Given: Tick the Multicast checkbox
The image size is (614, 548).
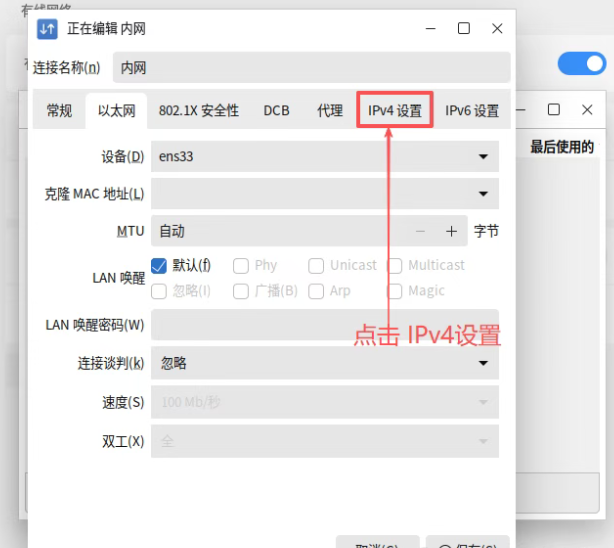Looking at the screenshot, I should point(394,266).
